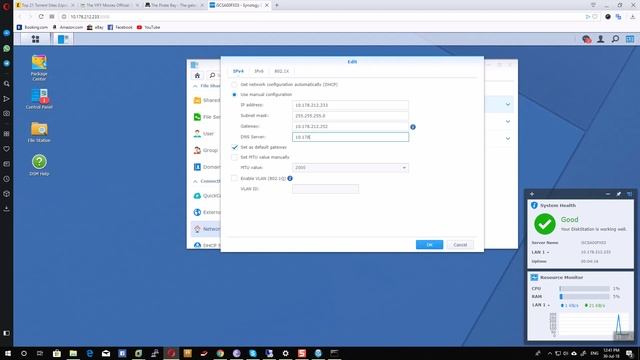Open the Package Center desktop icon

pyautogui.click(x=39, y=67)
